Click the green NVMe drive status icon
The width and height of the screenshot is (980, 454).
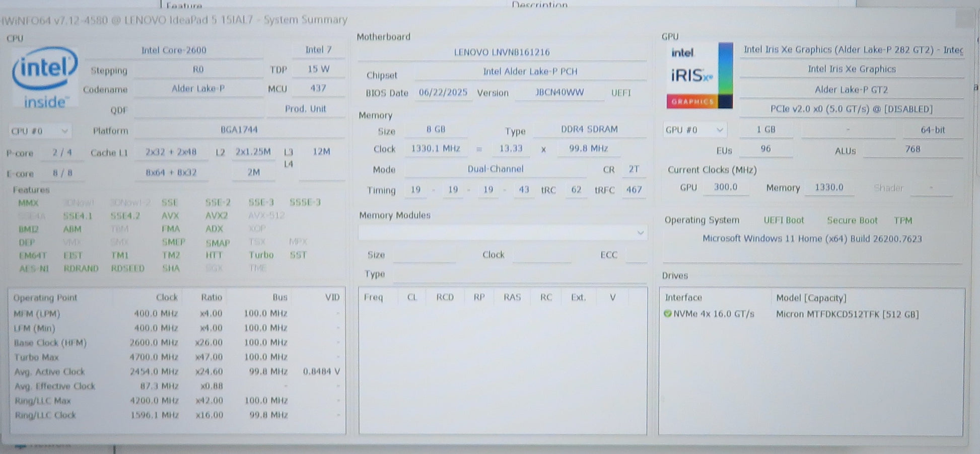pos(668,314)
